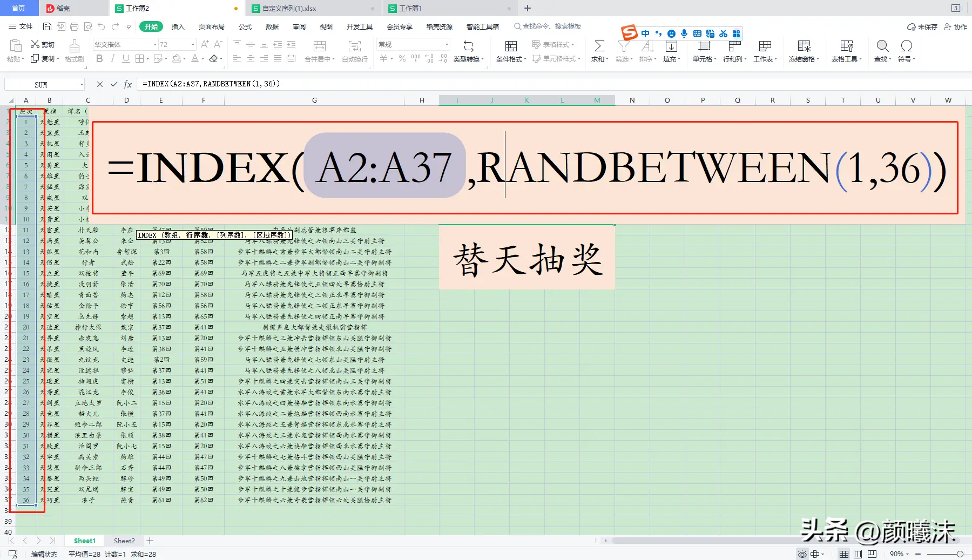972x560 pixels.
Task: Click the Cut (剪切) scissors icon
Action: coord(35,44)
